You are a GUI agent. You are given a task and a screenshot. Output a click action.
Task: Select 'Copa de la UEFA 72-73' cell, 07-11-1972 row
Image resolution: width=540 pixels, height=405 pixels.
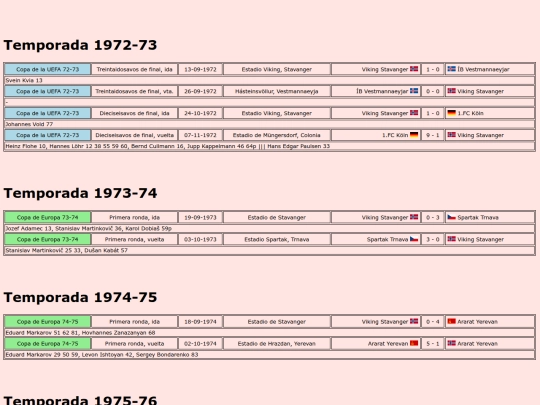48,135
